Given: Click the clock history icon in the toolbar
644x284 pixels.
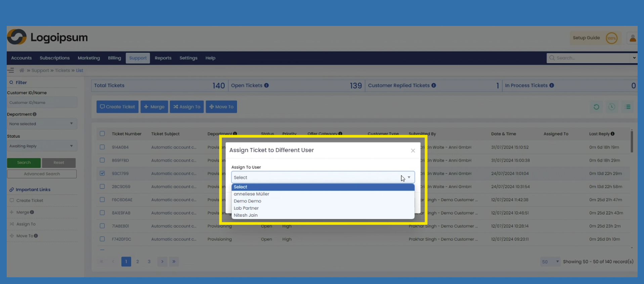Looking at the screenshot, I should [612, 107].
